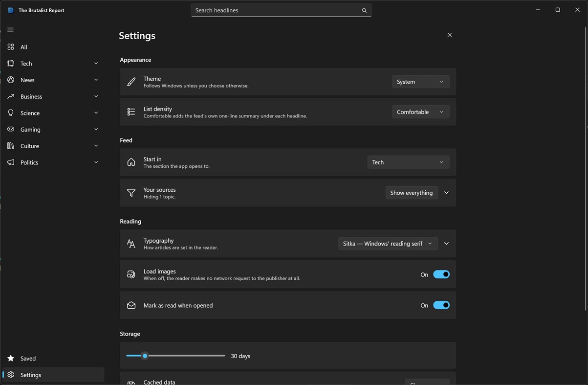Click the Saved star icon

pyautogui.click(x=11, y=359)
